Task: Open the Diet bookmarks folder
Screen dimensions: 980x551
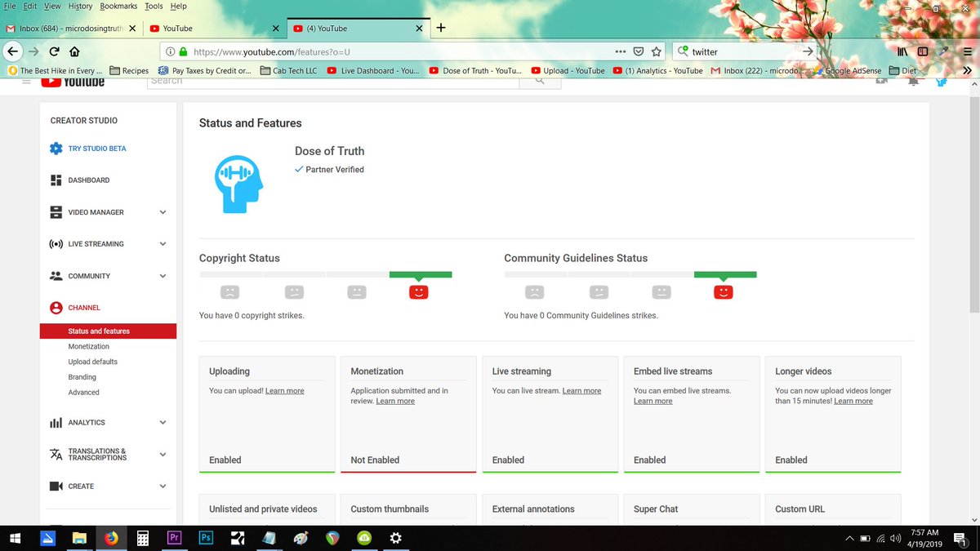Action: (903, 71)
